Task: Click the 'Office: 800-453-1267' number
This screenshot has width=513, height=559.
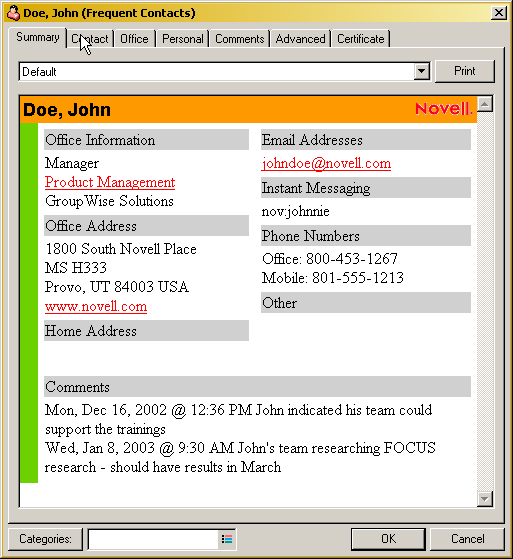Action: (330, 259)
